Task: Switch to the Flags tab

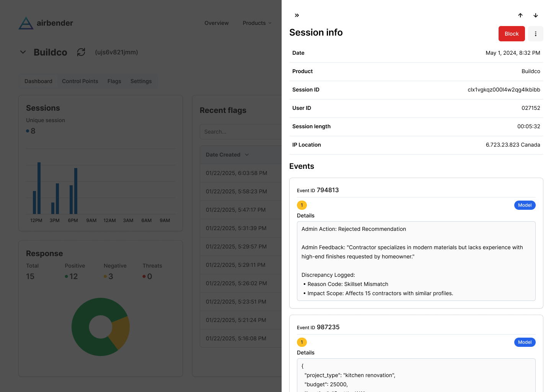Action: [x=114, y=81]
